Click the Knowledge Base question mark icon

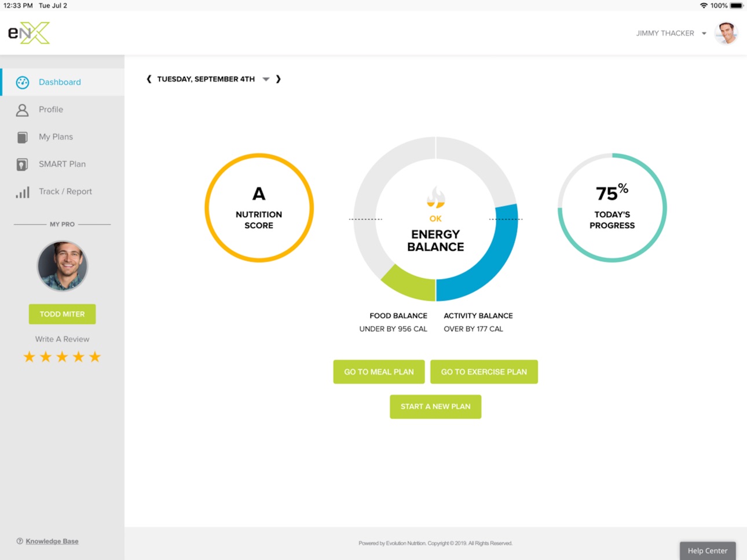point(20,541)
